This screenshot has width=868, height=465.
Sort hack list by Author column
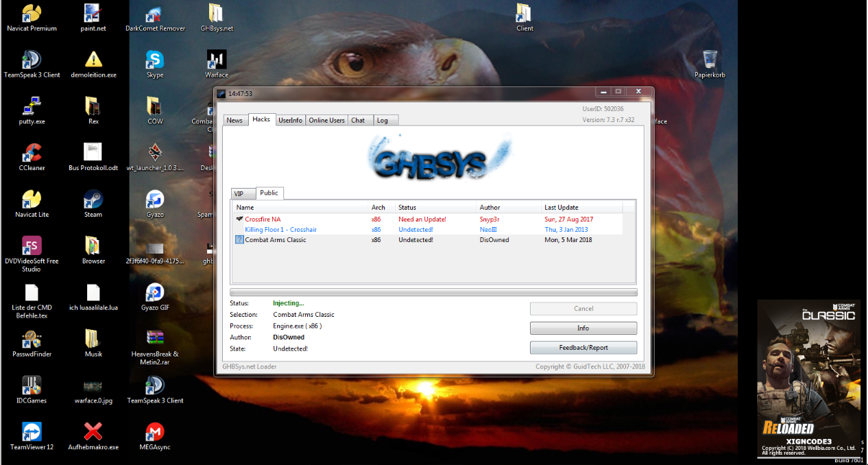[509, 207]
